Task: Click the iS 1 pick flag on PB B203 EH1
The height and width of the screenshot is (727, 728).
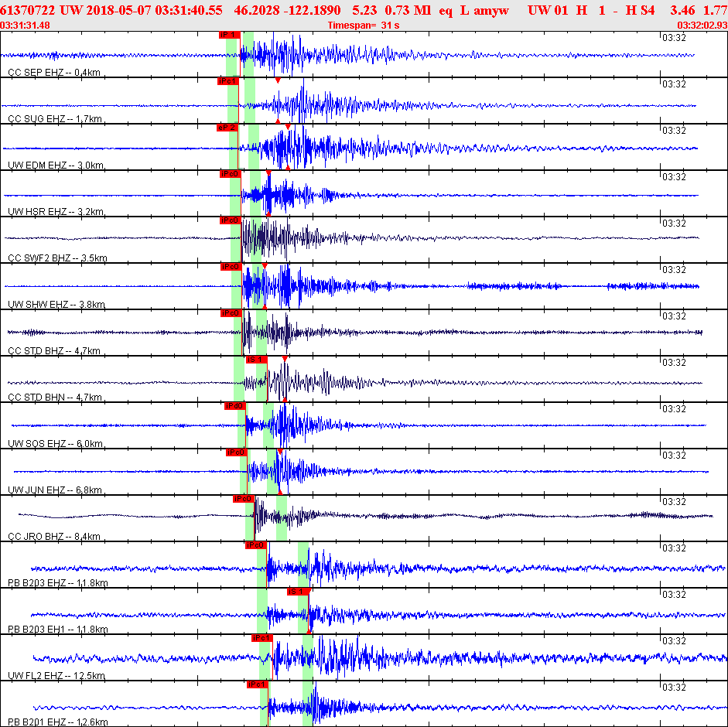Action: click(298, 592)
